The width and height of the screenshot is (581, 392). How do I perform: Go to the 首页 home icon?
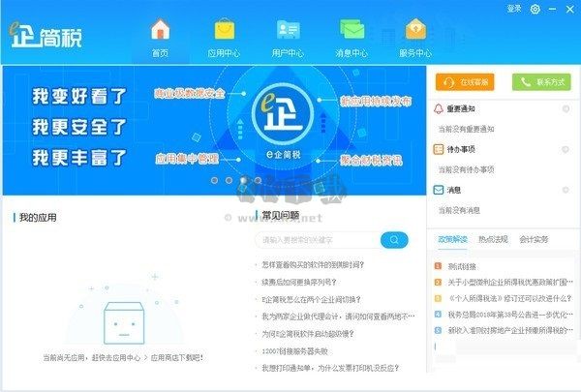(160, 30)
